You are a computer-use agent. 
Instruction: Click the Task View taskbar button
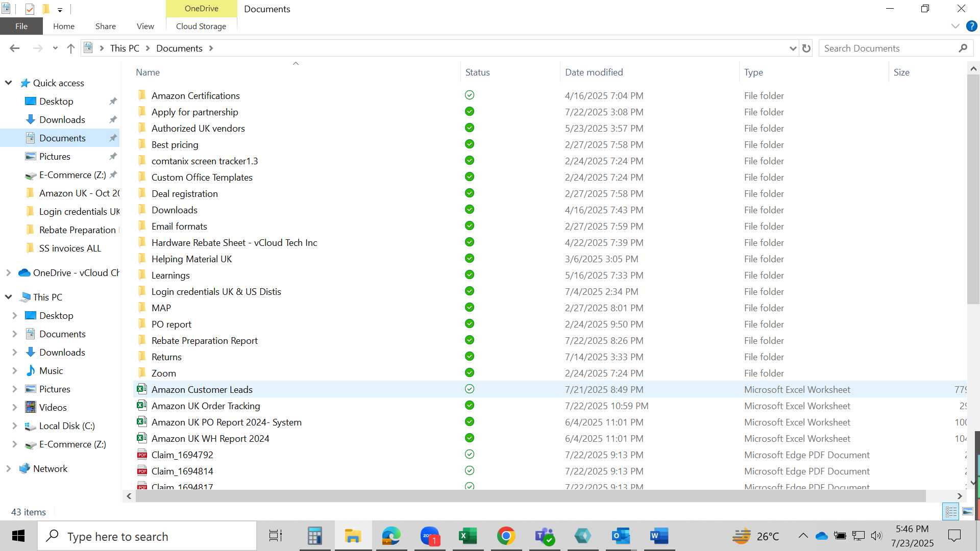276,536
